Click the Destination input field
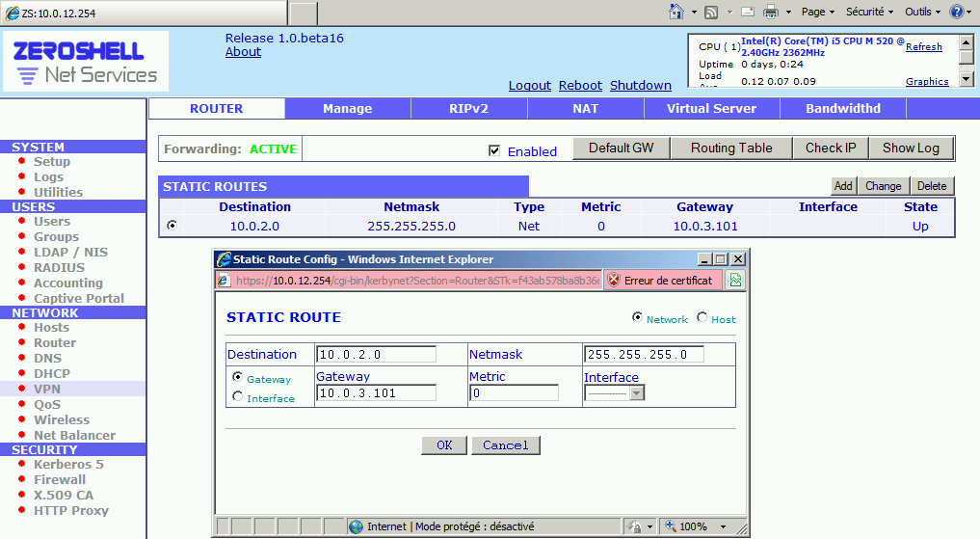The height and width of the screenshot is (539, 980). click(x=376, y=355)
